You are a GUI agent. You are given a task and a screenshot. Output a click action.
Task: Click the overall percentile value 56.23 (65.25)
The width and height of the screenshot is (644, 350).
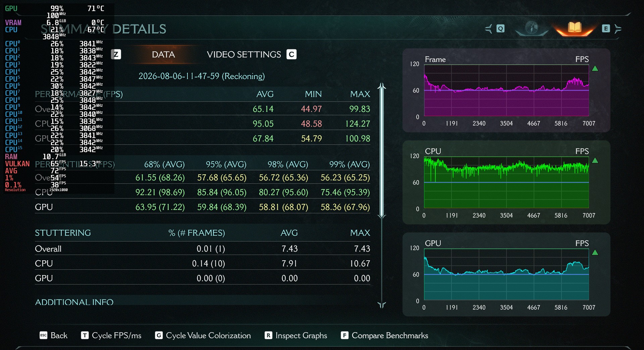click(345, 177)
